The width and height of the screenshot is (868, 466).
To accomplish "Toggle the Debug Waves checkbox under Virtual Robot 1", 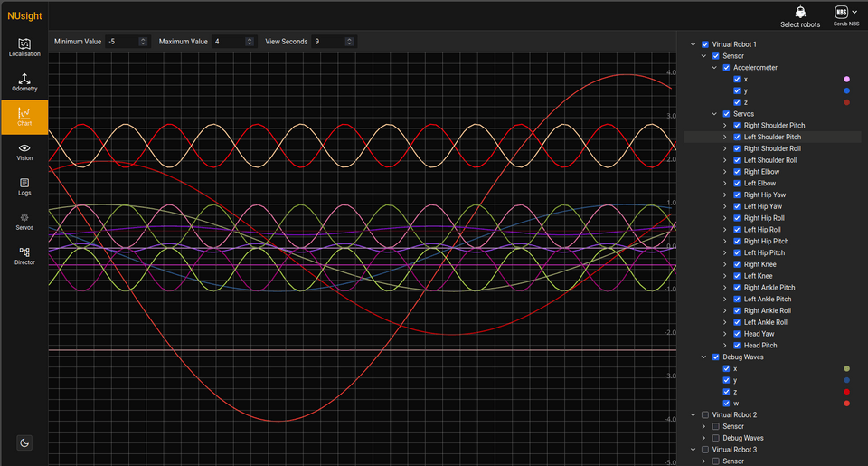I will tap(715, 357).
